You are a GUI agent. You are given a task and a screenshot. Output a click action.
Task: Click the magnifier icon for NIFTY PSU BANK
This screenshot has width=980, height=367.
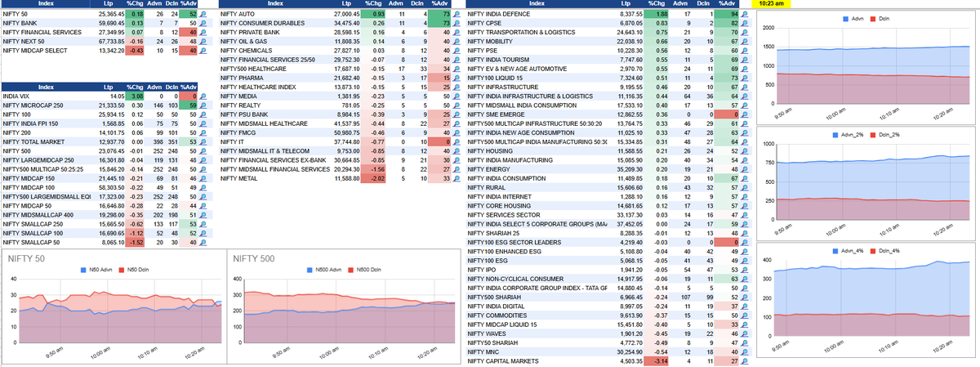[457, 114]
